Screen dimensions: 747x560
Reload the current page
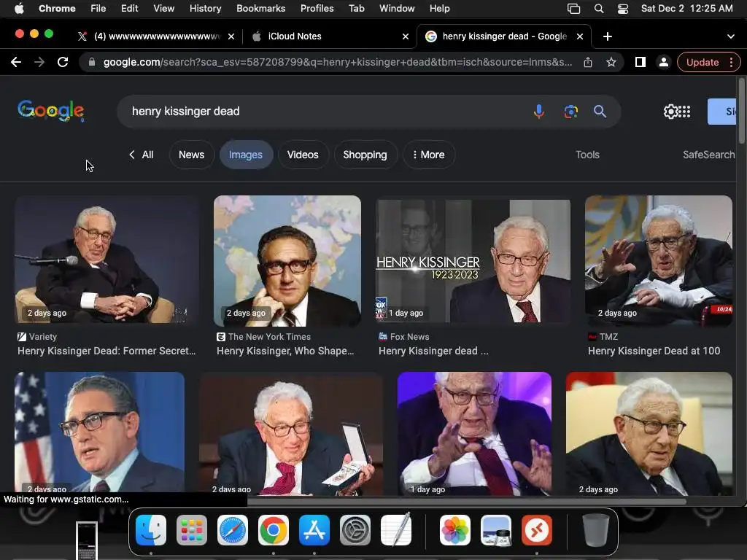pyautogui.click(x=63, y=62)
